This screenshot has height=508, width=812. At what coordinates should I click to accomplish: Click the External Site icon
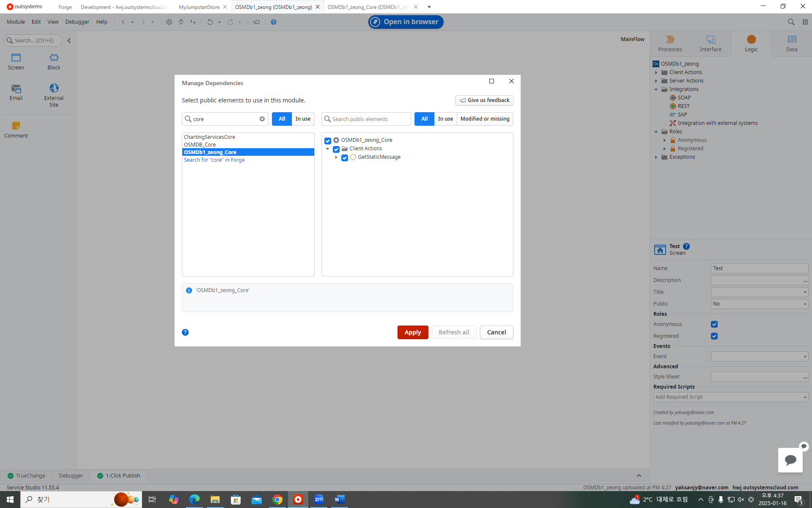(x=54, y=88)
